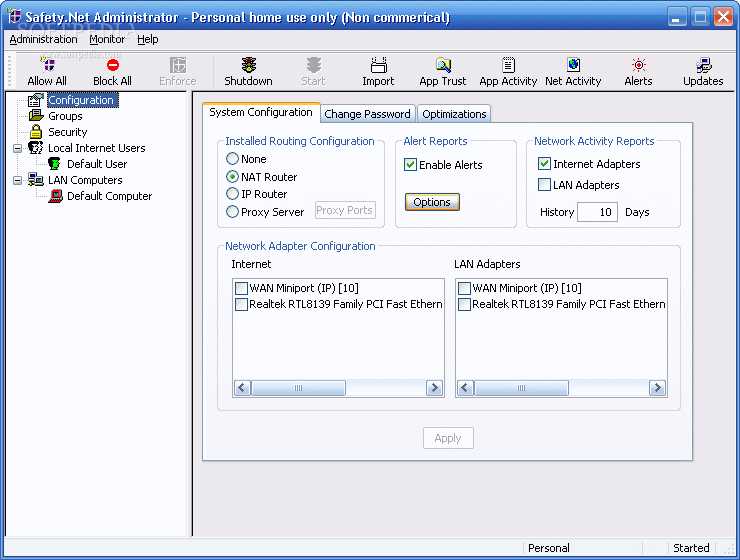740x560 pixels.
Task: Check Realtek RTL8139 in LAN Adapters list
Action: pyautogui.click(x=464, y=304)
